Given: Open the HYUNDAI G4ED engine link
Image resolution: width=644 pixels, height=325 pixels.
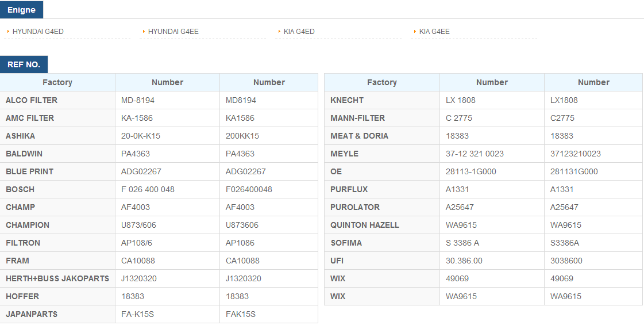Looking at the screenshot, I should point(38,31).
